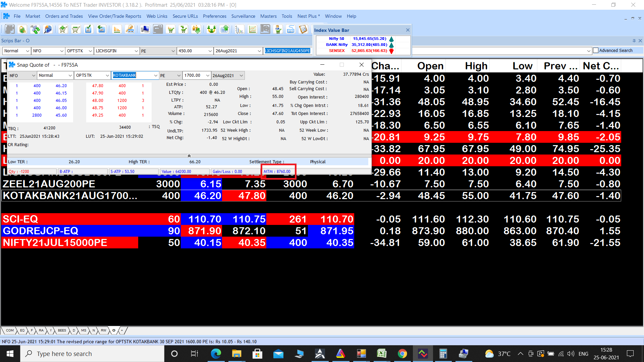
Task: Open the View Order/Trade Reports menu
Action: point(115,16)
